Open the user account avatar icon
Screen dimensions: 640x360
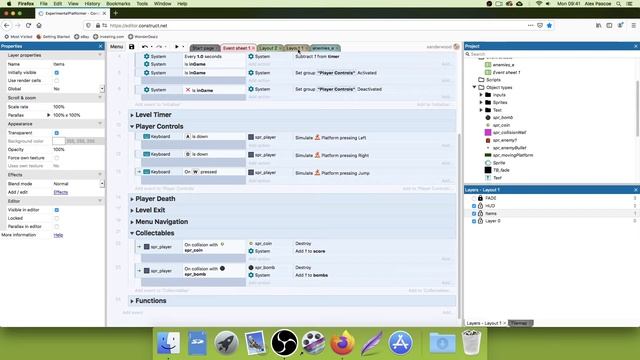point(456,47)
